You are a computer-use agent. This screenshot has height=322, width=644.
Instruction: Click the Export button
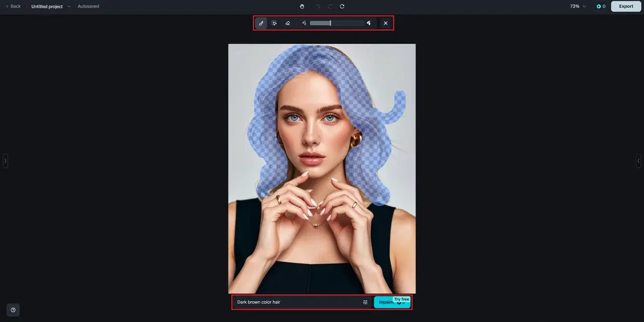(626, 7)
